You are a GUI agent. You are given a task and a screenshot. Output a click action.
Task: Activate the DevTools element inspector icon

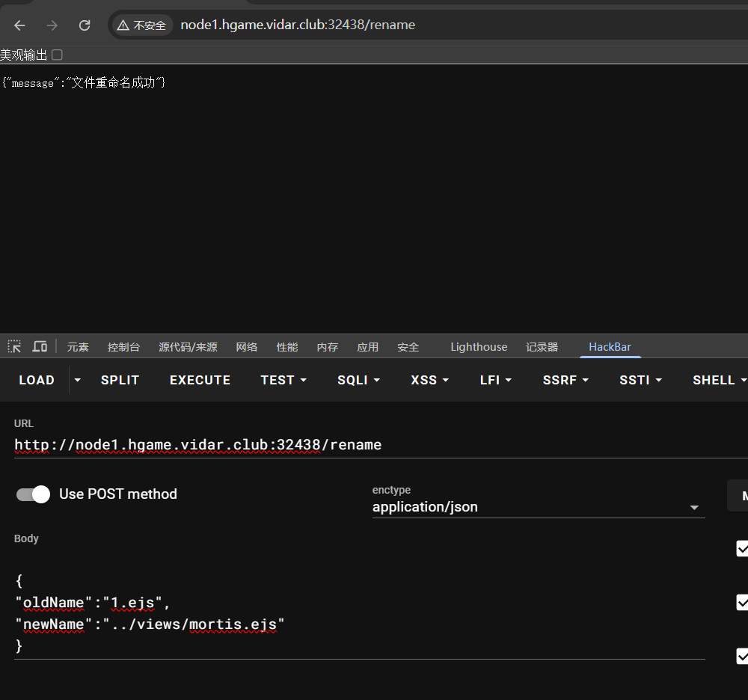14,347
